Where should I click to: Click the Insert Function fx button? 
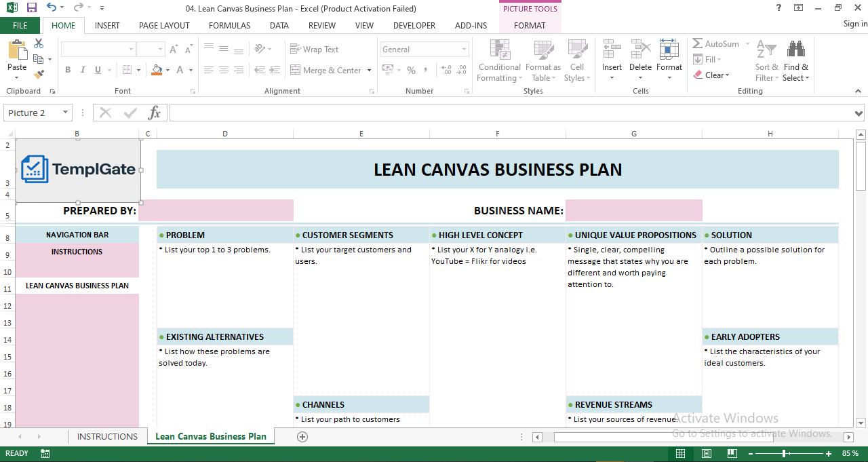point(155,113)
